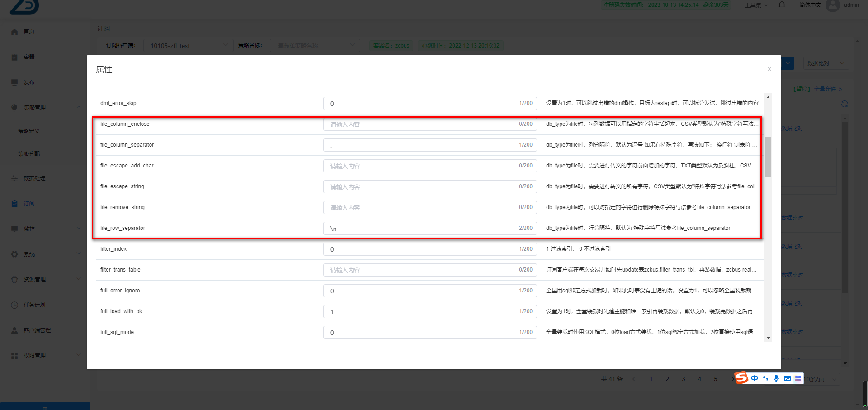Open the subscription menu item
Screen dimensions: 868x410
[29, 204]
